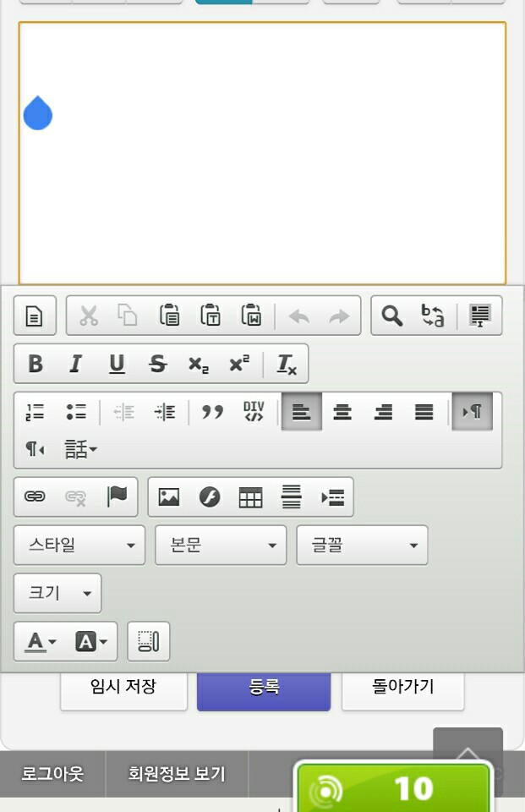525x812 pixels.
Task: Center align the text
Action: tap(342, 412)
